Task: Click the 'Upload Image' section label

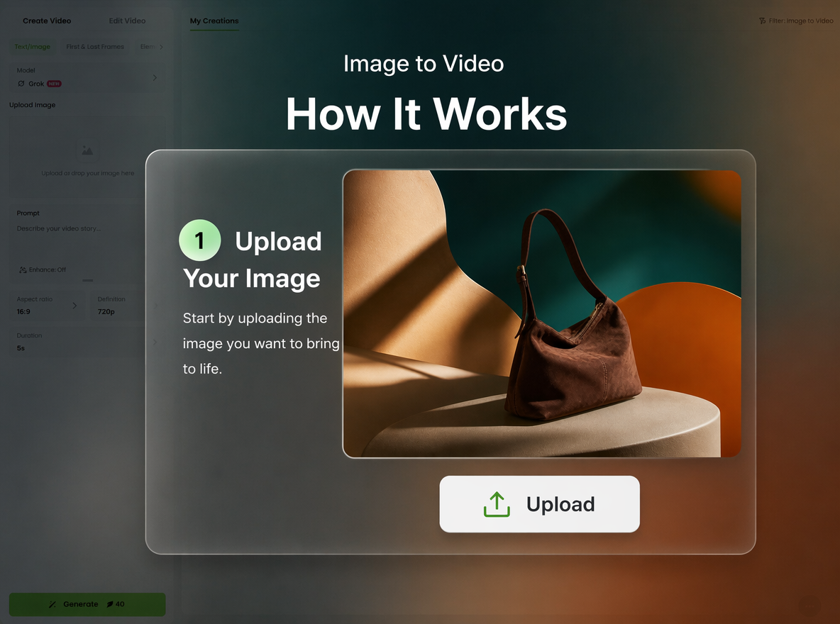Action: coord(32,105)
